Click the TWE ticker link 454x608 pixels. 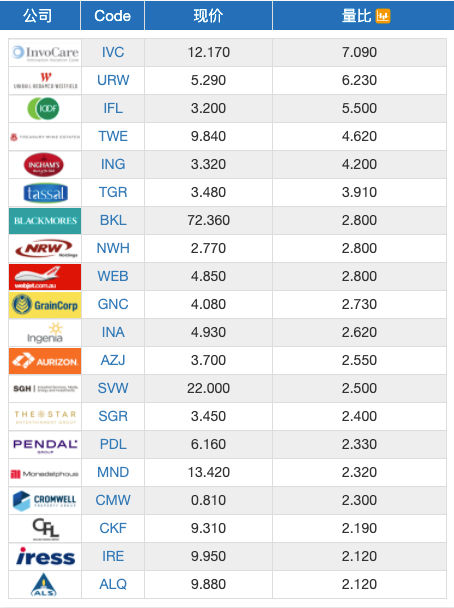tap(113, 136)
